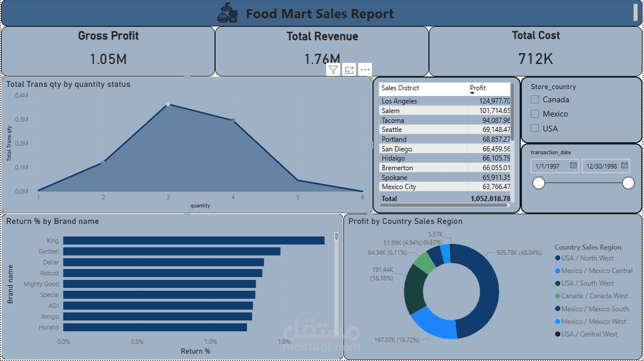Click the table's vertical scrollbar
This screenshot has height=361, width=644.
point(512,111)
